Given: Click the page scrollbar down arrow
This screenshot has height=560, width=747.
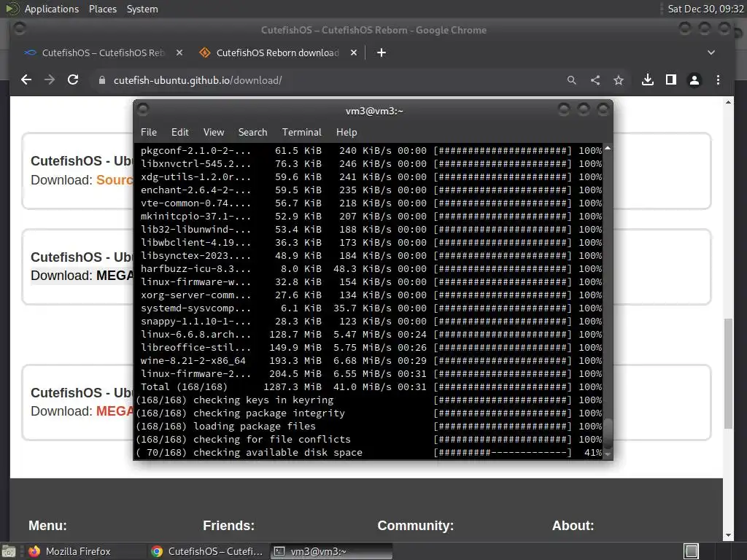Looking at the screenshot, I should (x=728, y=535).
